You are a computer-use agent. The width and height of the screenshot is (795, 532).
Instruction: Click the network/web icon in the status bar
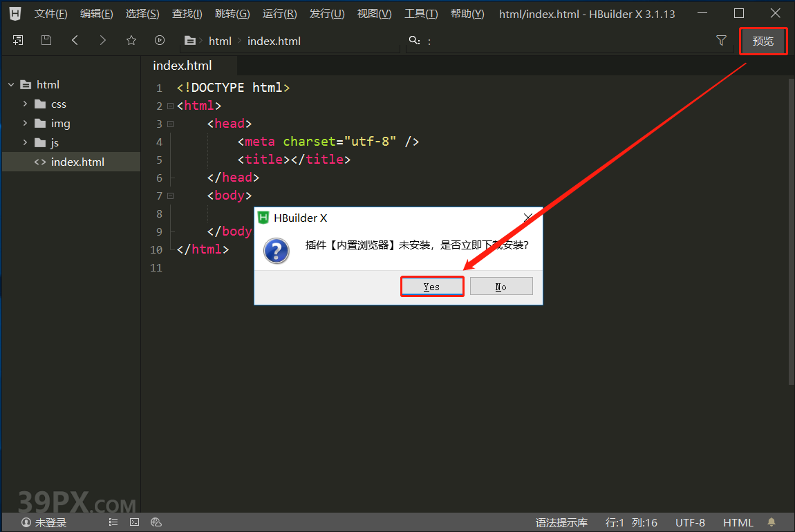156,522
